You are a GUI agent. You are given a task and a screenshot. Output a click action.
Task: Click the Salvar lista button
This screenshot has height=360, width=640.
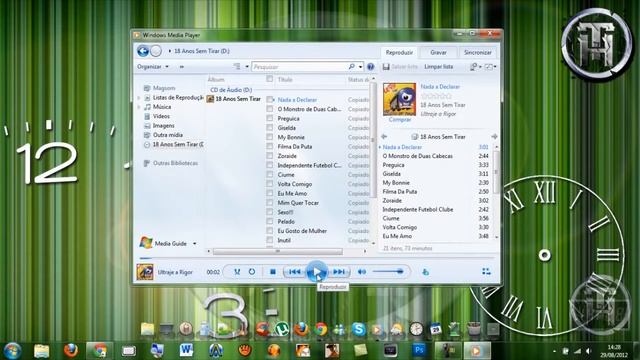coord(400,67)
